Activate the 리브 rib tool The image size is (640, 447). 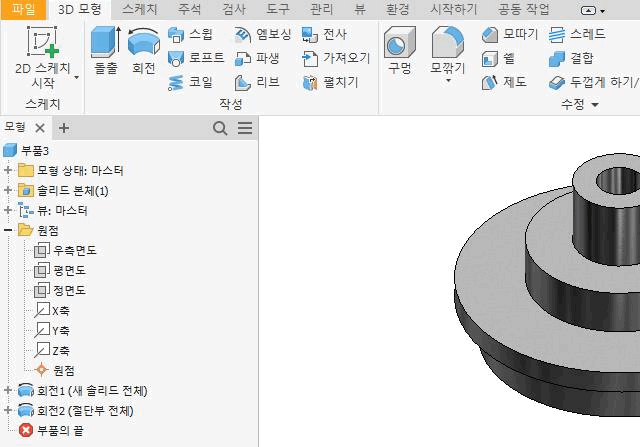coord(257,82)
